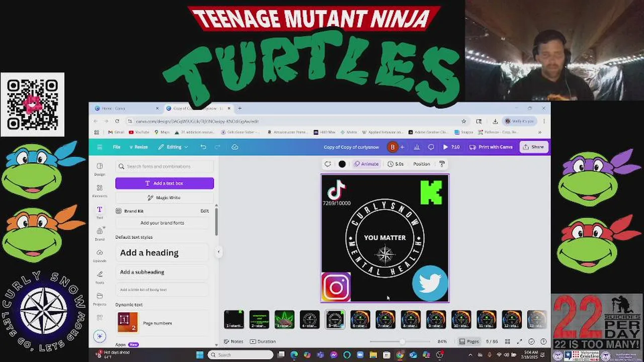Viewport: 644px width, 362px height.
Task: Open the Elements side panel
Action: [100, 191]
